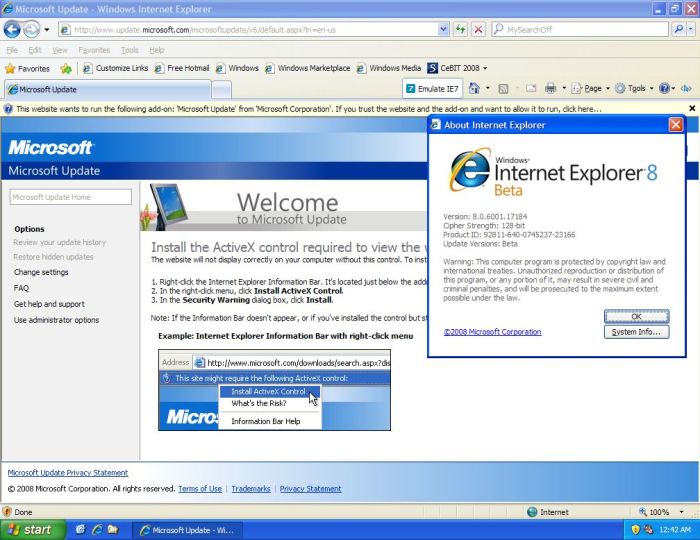Toggle the Emulate IE7 button
The image size is (700, 540).
(432, 88)
